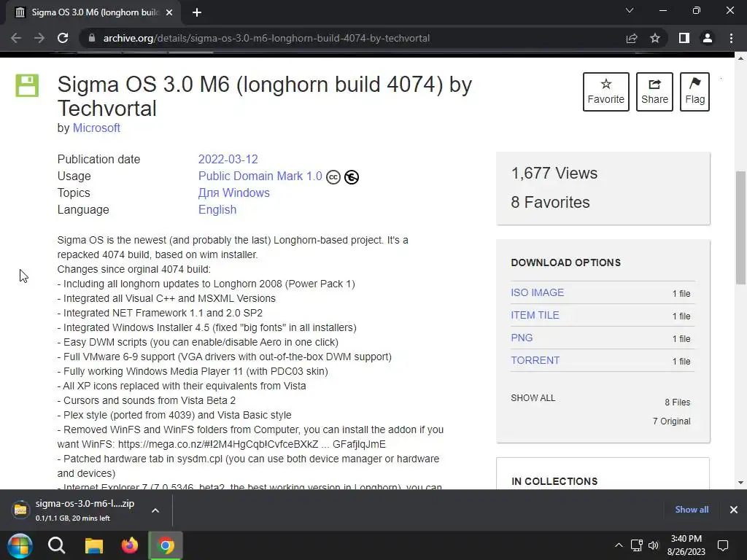Open the ITEM TILE download option
This screenshot has width=747, height=560.
(535, 315)
